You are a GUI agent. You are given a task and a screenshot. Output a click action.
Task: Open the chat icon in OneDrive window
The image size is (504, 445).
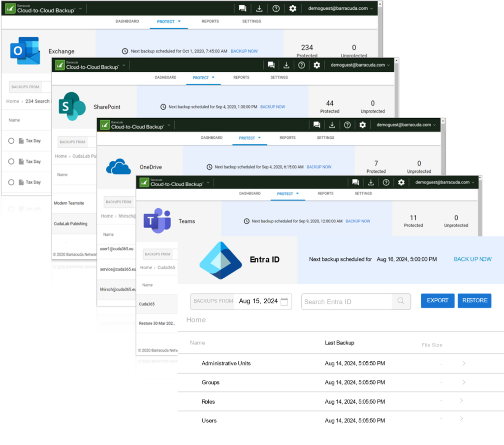(316, 125)
